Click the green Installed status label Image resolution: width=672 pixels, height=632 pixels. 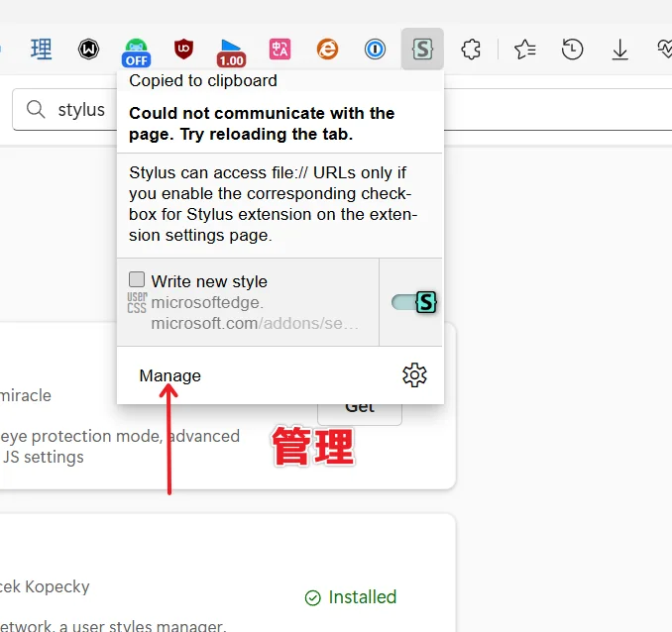(x=351, y=597)
